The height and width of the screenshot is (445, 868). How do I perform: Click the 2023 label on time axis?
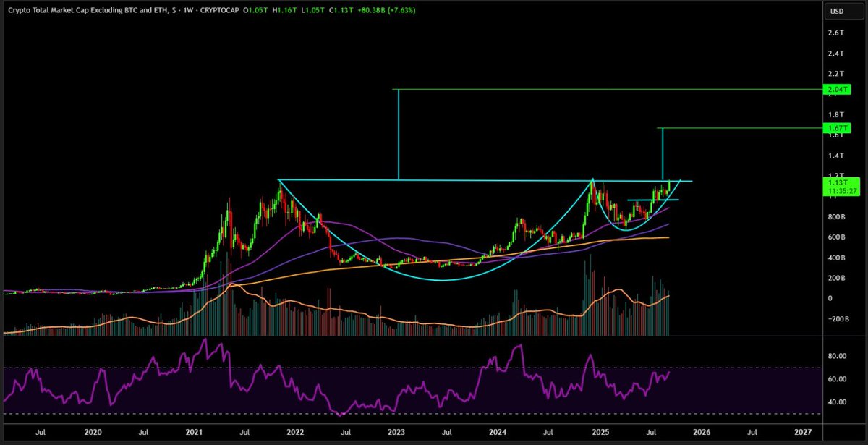click(396, 431)
